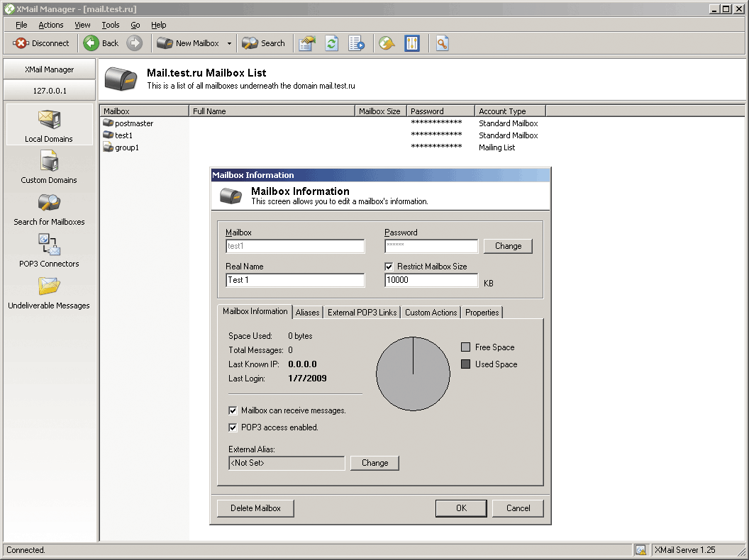Click Change next to the Password field
The width and height of the screenshot is (749, 560).
pos(508,246)
